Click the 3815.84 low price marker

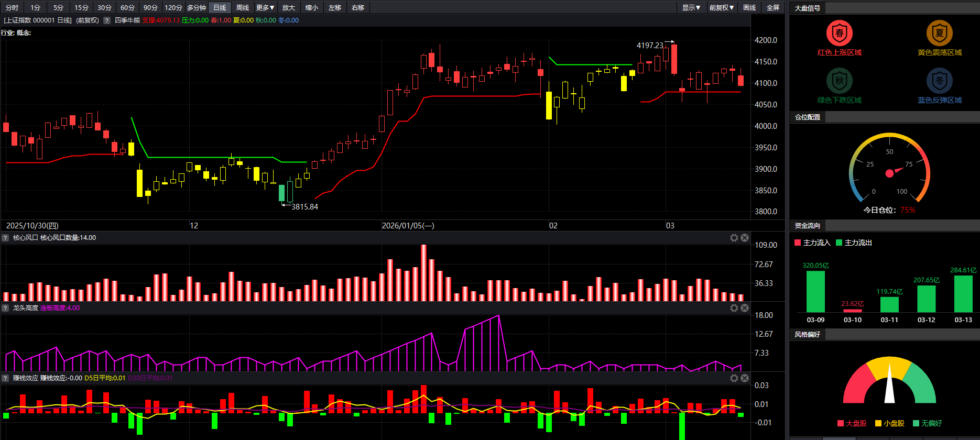coord(305,207)
